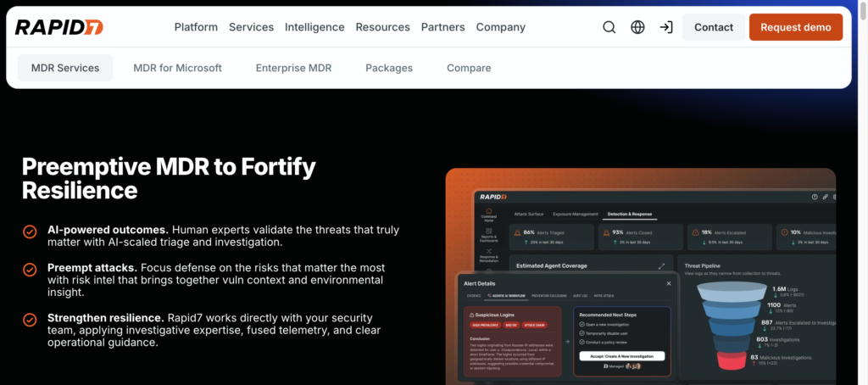
Task: Click the Rapid7 logo inside dashboard preview
Action: point(493,197)
